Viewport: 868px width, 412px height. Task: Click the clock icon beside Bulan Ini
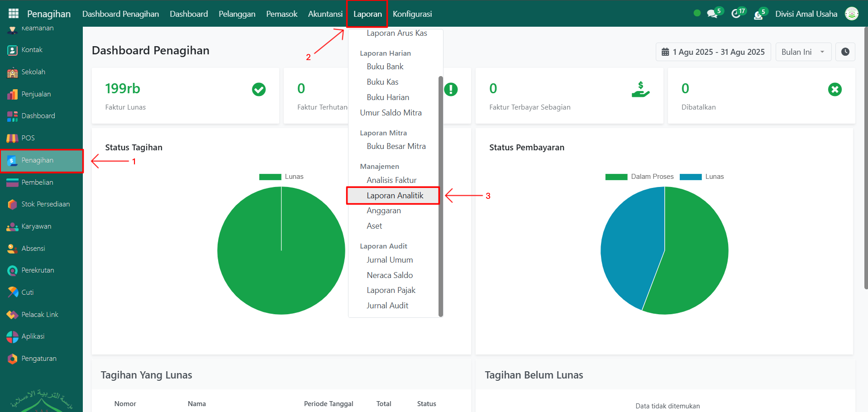coord(845,52)
